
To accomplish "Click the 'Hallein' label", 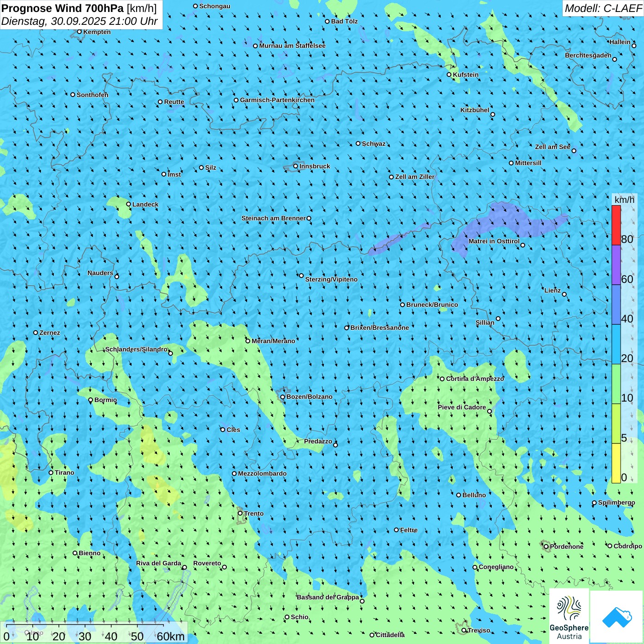I will point(620,42).
